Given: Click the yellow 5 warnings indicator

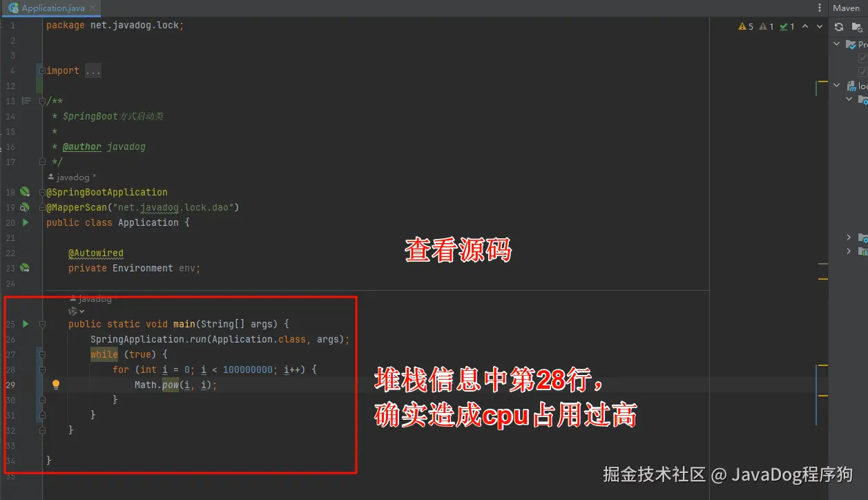Looking at the screenshot, I should coord(746,26).
